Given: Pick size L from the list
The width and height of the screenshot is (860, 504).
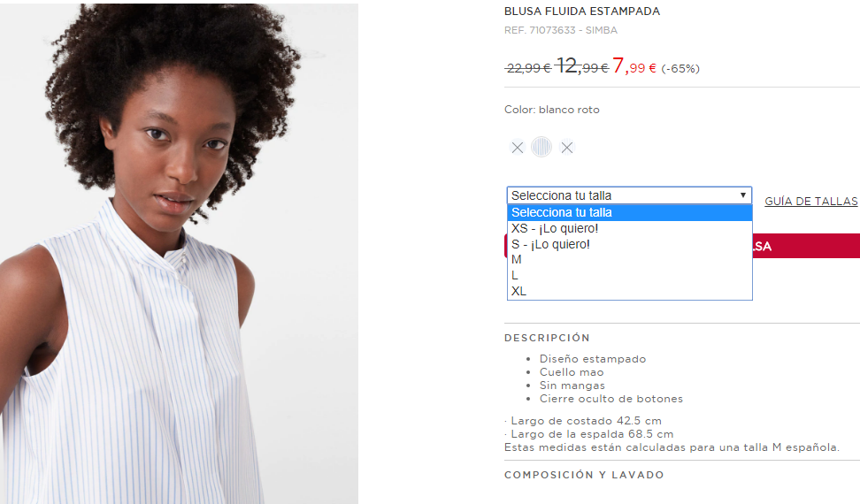Looking at the screenshot, I should point(629,276).
